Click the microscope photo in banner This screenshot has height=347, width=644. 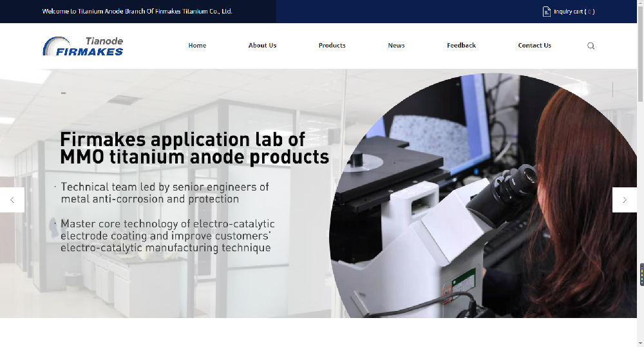click(x=483, y=196)
